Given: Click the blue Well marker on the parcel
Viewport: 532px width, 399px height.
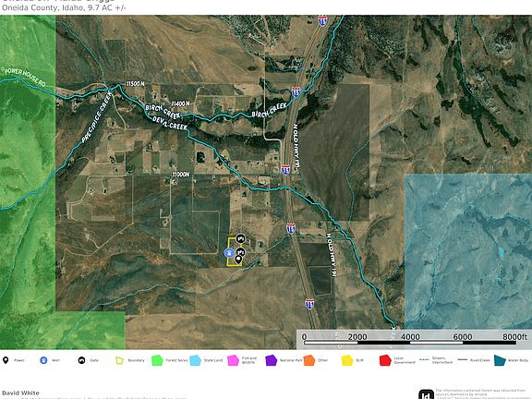Looking at the screenshot, I should 229,253.
